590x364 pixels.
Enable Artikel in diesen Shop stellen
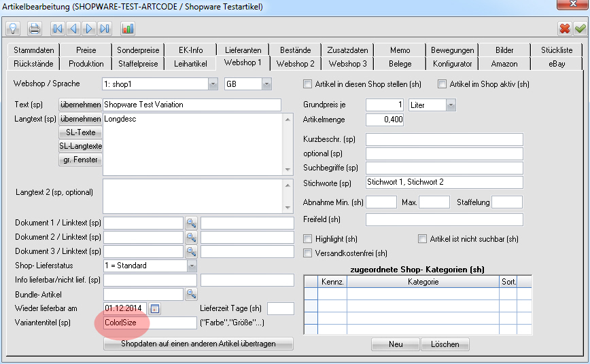click(x=307, y=84)
